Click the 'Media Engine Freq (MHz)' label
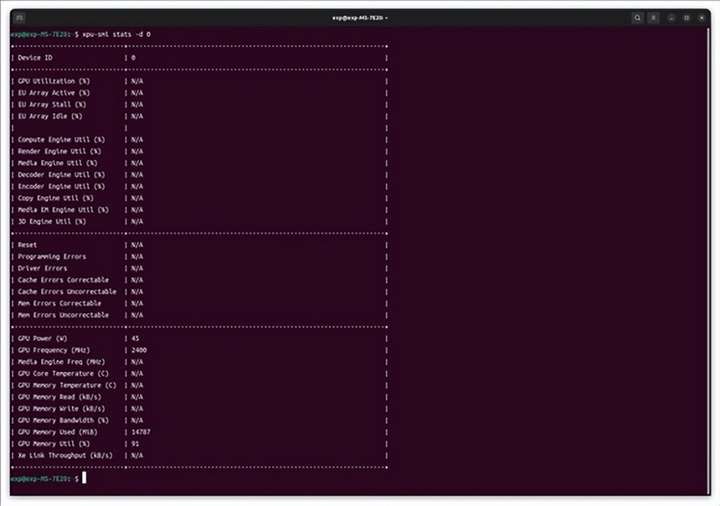The width and height of the screenshot is (720, 506). (x=62, y=362)
